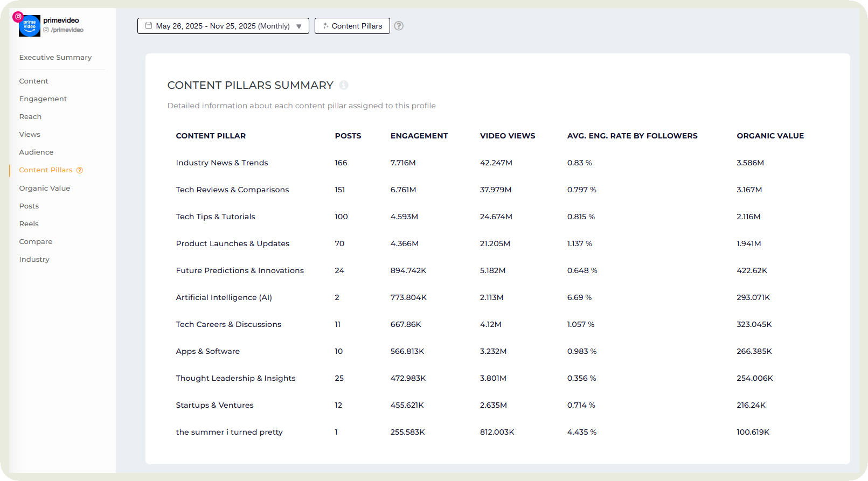868x481 pixels.
Task: Click the 6.69 % engagement rate value
Action: click(x=579, y=297)
